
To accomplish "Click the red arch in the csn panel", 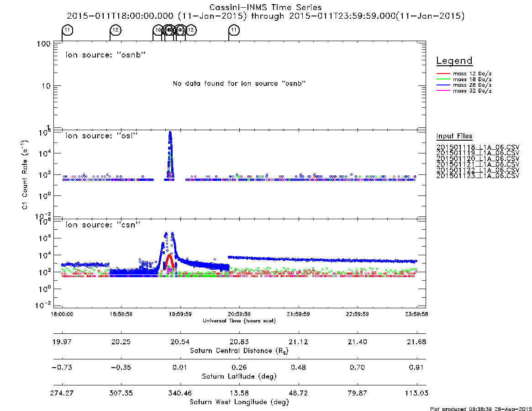I will (169, 261).
